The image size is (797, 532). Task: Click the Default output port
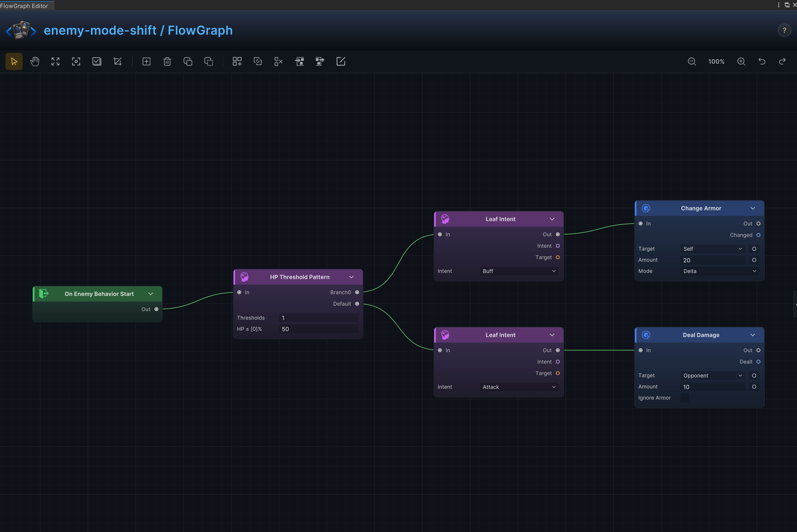357,304
